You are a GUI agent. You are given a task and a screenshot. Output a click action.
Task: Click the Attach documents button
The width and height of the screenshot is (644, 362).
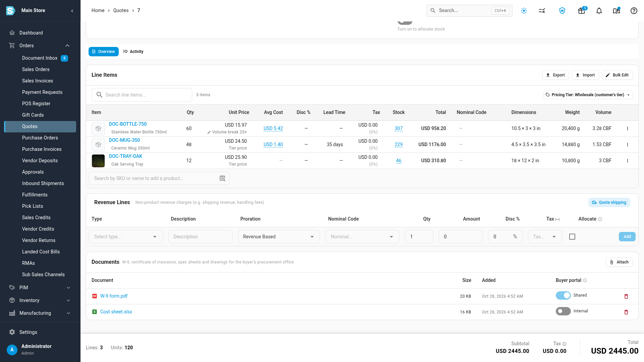pos(619,262)
